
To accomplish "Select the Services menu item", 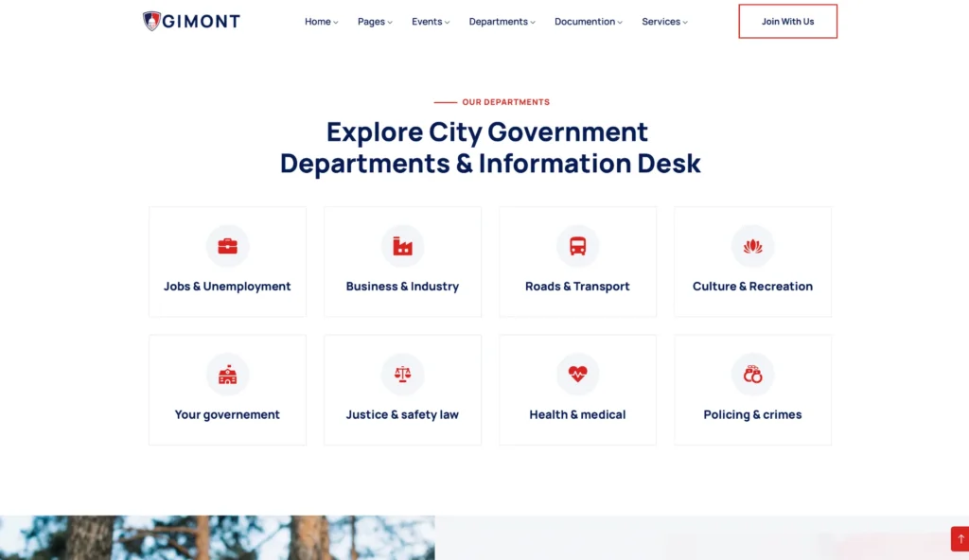I will pos(664,22).
